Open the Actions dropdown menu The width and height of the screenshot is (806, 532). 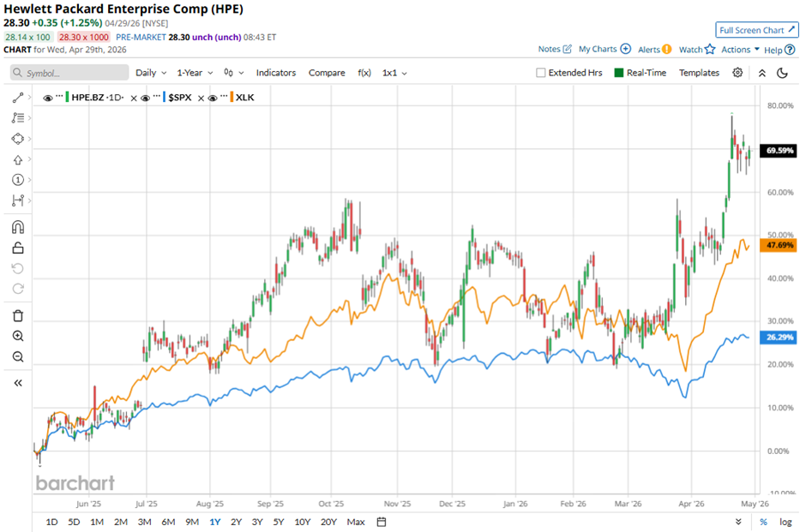(x=740, y=50)
